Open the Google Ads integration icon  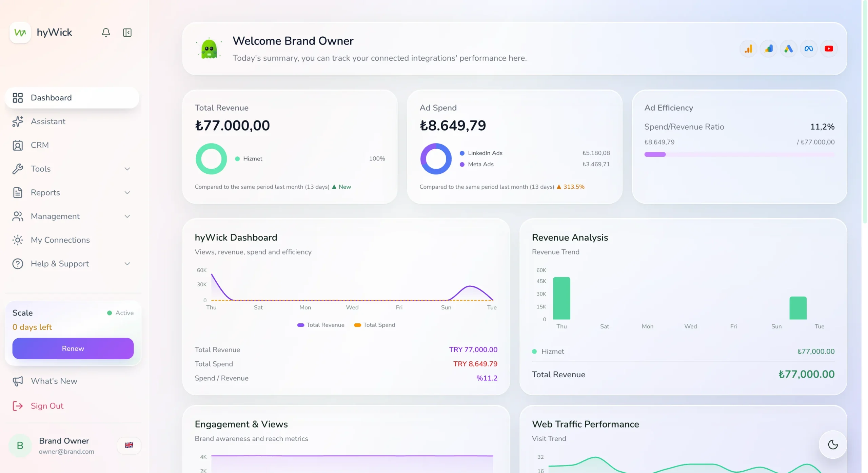point(789,49)
